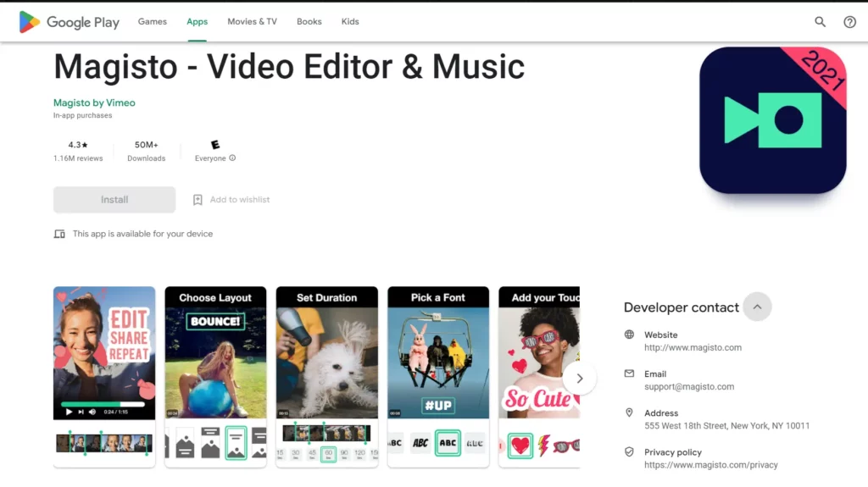Select the Apps tab
This screenshot has width=868, height=487.
pyautogui.click(x=197, y=21)
